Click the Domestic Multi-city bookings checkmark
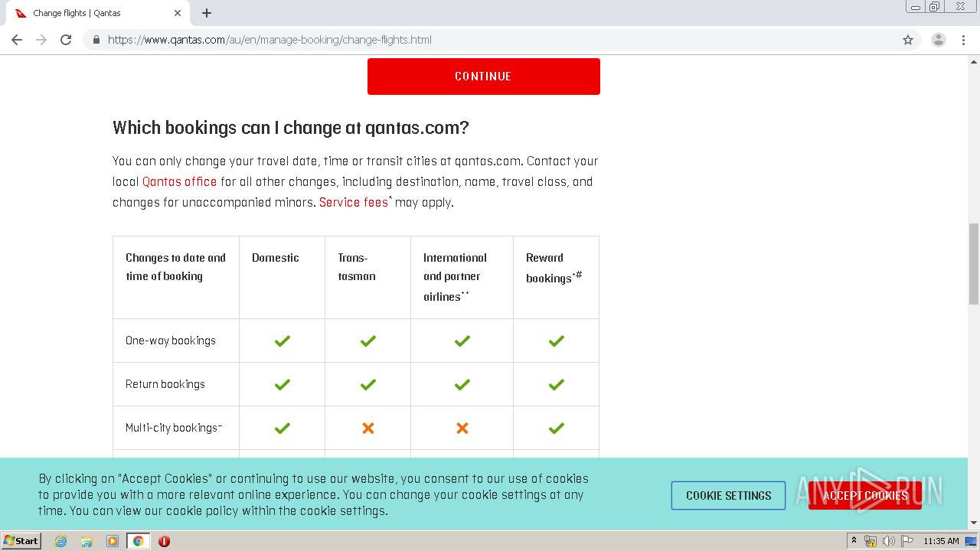 pyautogui.click(x=283, y=428)
